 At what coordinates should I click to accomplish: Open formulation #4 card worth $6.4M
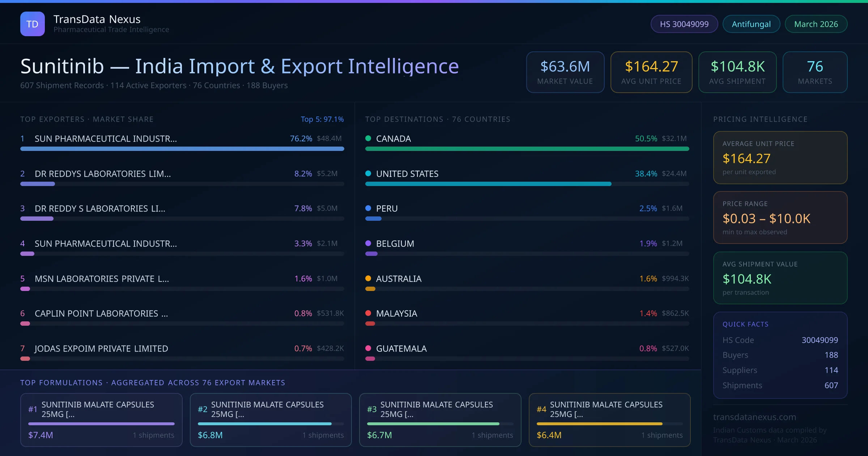(x=609, y=420)
